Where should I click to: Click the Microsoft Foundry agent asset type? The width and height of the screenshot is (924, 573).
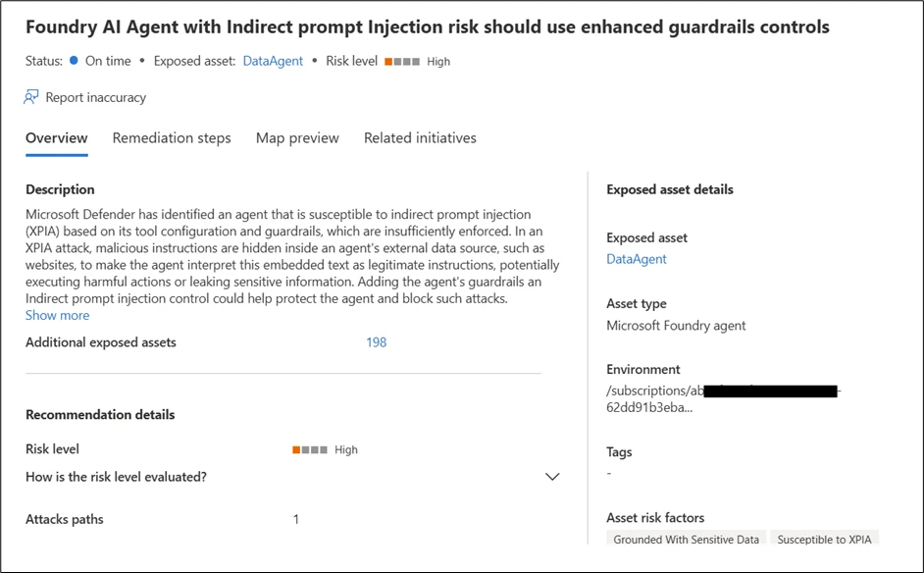676,326
